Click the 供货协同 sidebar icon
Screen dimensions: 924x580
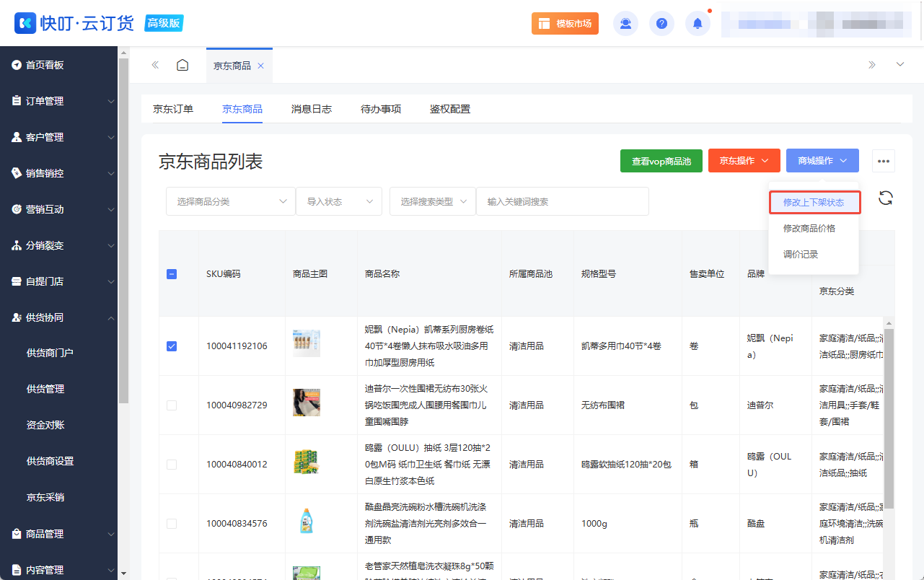pos(17,317)
